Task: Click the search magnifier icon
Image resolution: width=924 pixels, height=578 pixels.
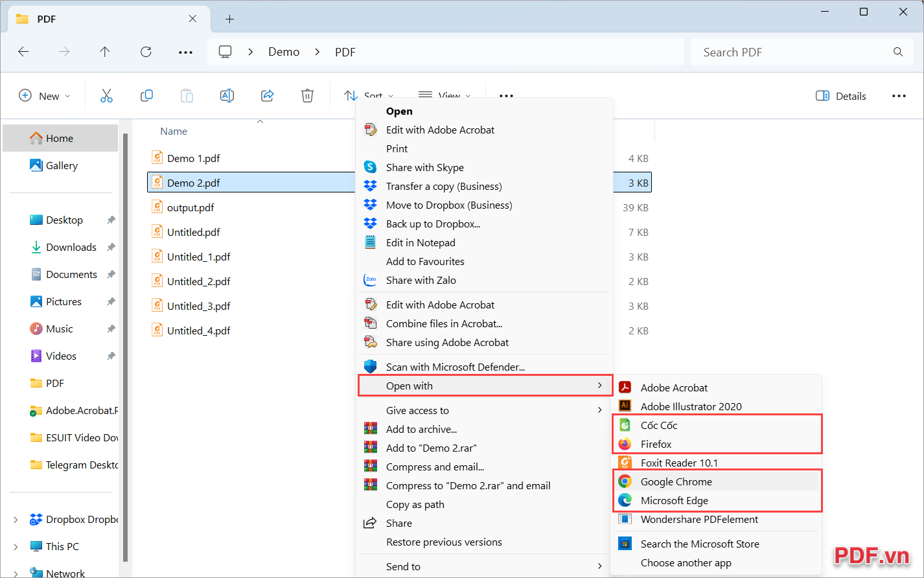Action: coord(898,52)
